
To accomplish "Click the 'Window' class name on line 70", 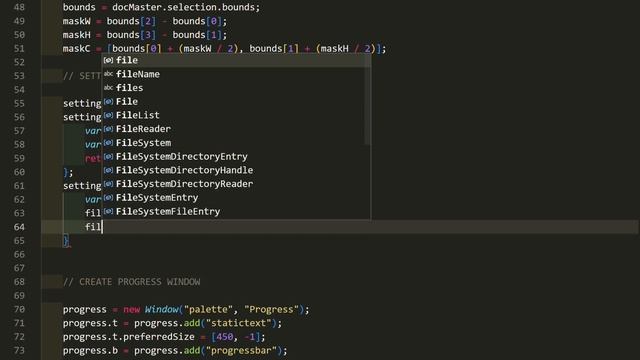I will (162, 309).
